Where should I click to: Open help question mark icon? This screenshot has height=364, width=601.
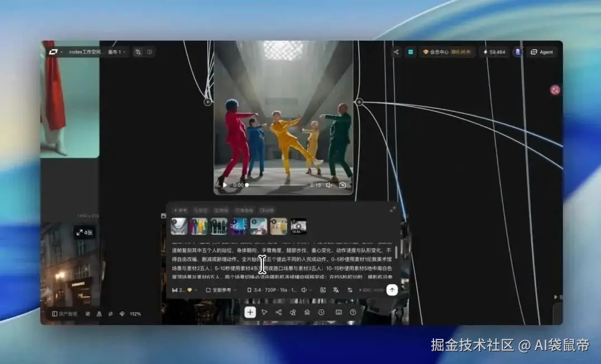coord(353,312)
